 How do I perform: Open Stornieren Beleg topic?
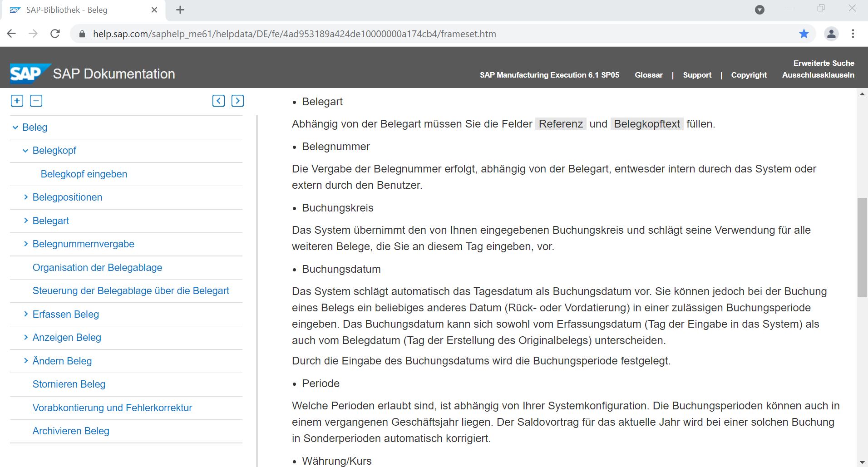pos(69,384)
